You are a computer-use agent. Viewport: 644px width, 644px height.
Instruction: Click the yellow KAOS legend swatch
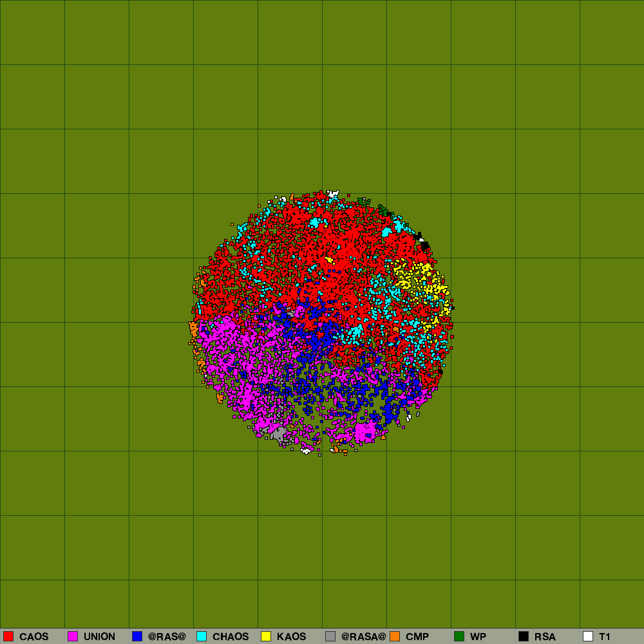[x=266, y=636]
